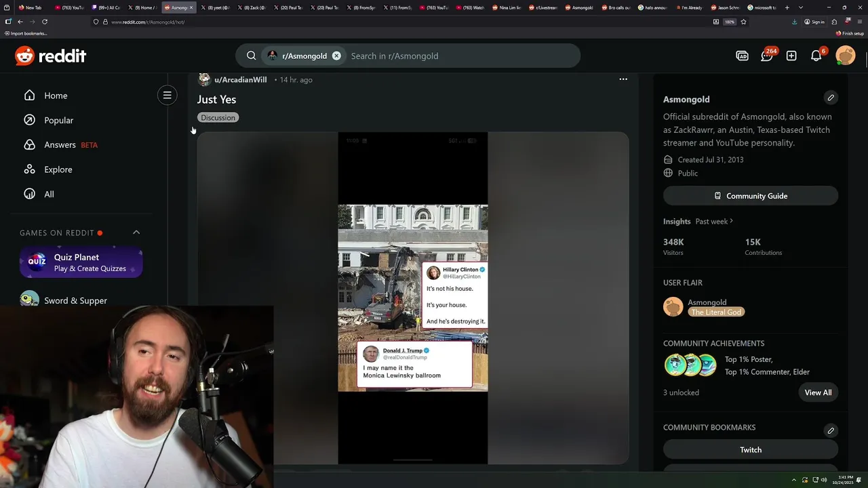Reload the current page
The image size is (868, 488).
tap(45, 22)
